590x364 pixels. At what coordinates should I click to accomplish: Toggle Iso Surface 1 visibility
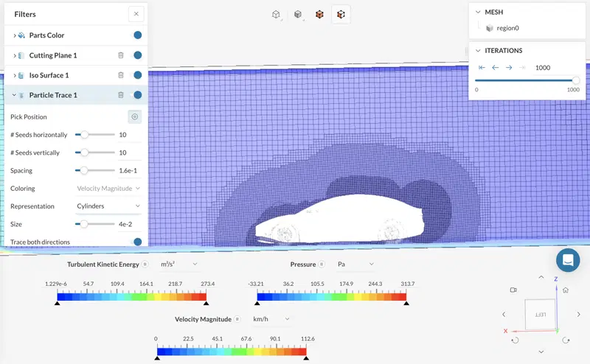138,75
